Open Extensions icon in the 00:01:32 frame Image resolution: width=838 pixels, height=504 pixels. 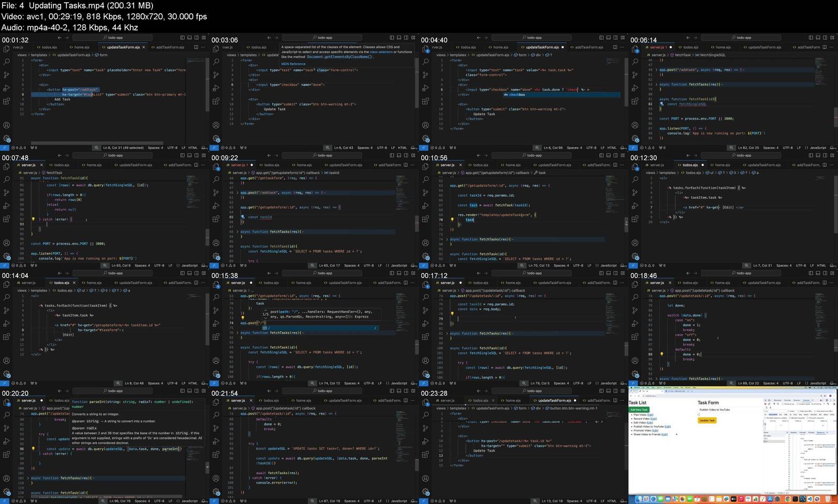click(6, 101)
